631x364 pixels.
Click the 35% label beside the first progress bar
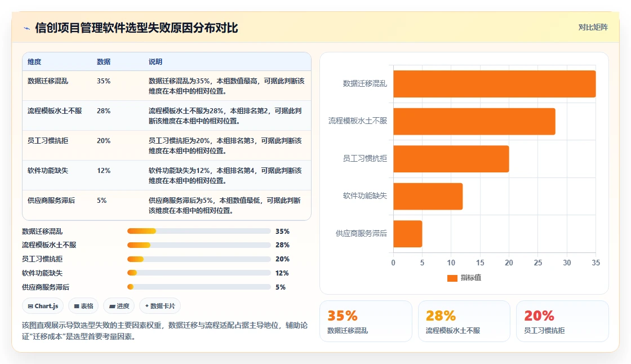click(282, 232)
